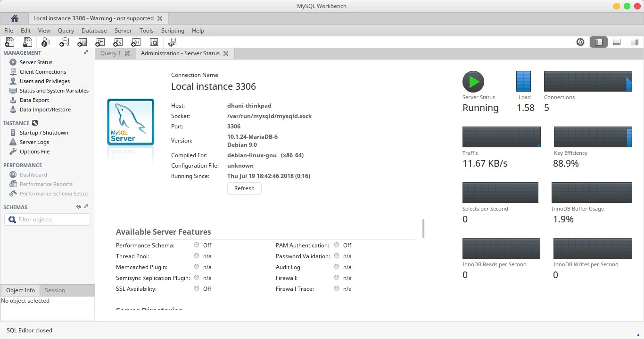Click the Key Efficiency graph
The height and width of the screenshot is (339, 644).
[x=593, y=137]
